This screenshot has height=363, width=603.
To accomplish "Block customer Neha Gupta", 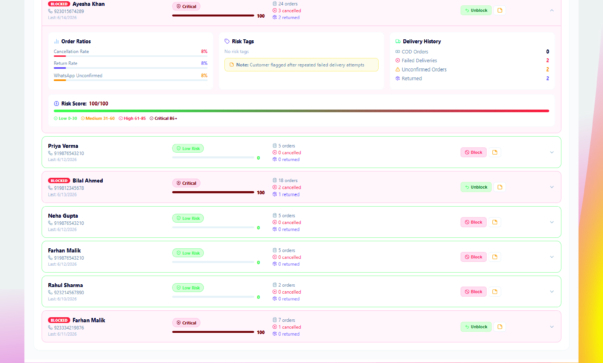I will [473, 222].
